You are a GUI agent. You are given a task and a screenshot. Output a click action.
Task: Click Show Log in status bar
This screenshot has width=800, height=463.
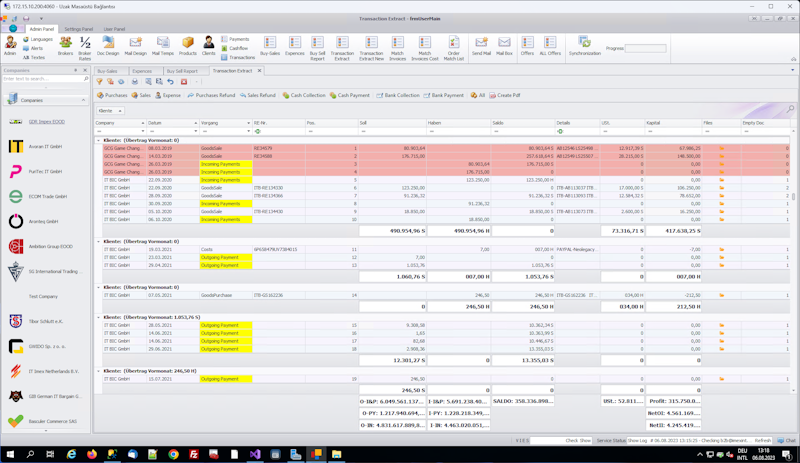pos(637,440)
